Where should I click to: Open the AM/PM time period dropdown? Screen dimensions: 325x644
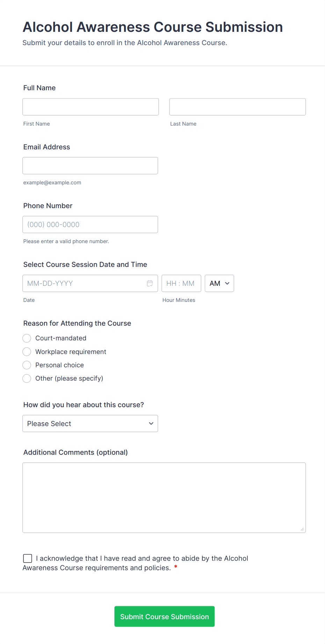coord(219,283)
